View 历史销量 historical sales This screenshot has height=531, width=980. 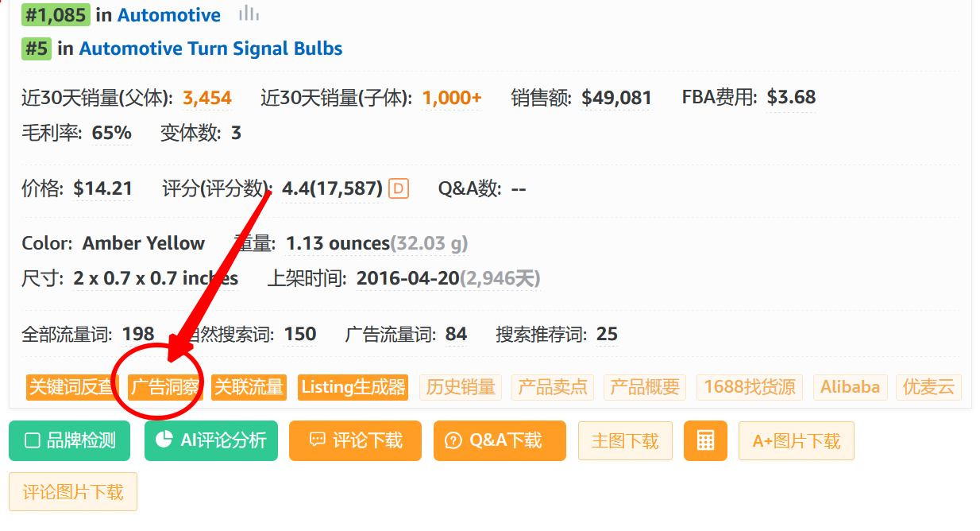pyautogui.click(x=461, y=387)
